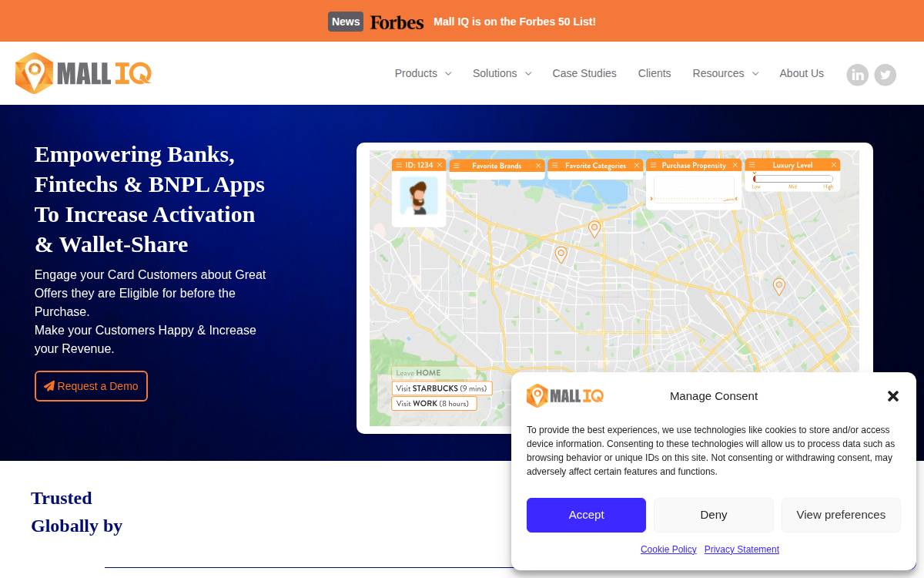
Task: Click Mall IQ is on Forbes 50 List
Action: coord(514,22)
